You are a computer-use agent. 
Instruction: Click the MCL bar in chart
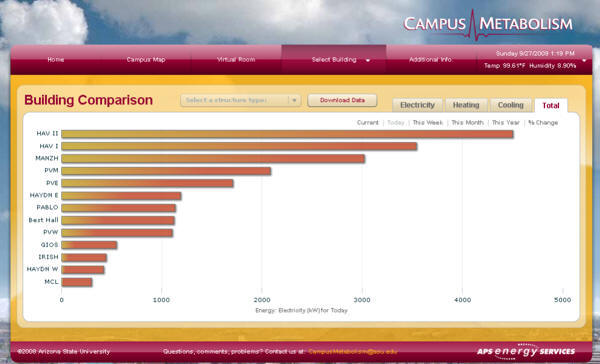(77, 282)
